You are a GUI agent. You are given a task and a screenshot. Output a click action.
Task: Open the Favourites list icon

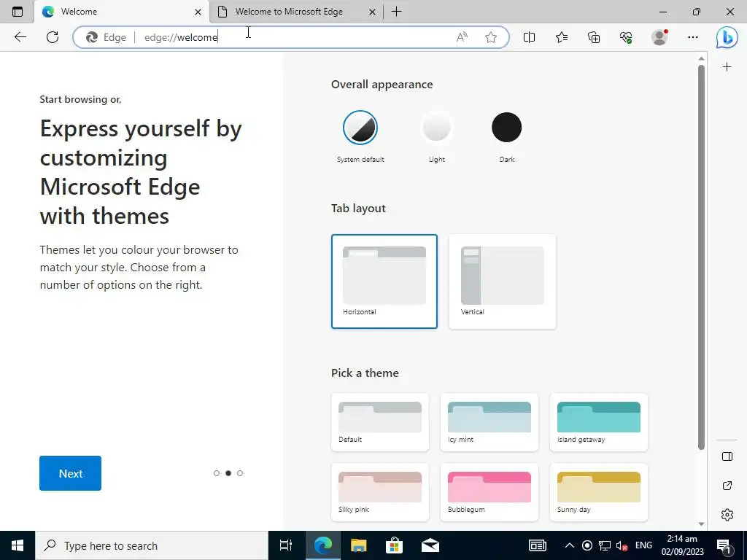[562, 37]
